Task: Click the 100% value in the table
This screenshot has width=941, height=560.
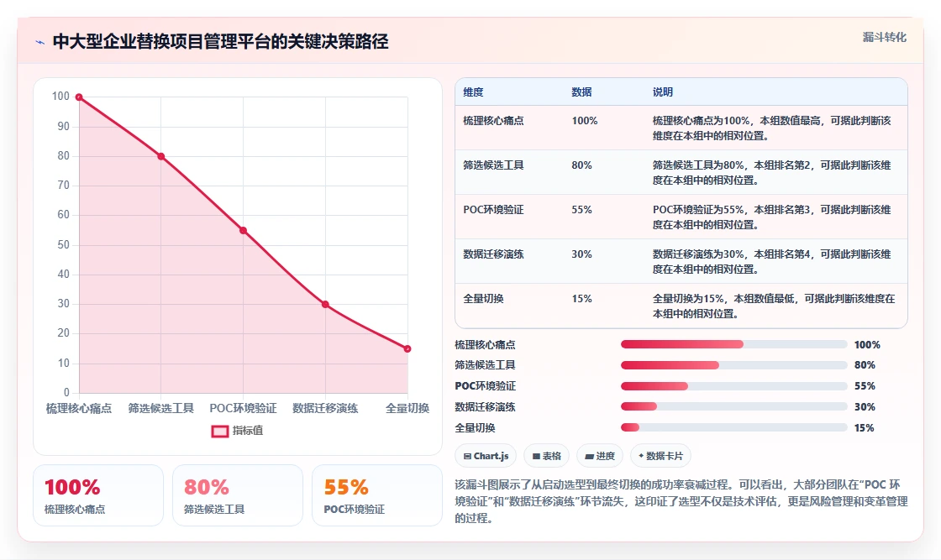Action: (x=585, y=121)
